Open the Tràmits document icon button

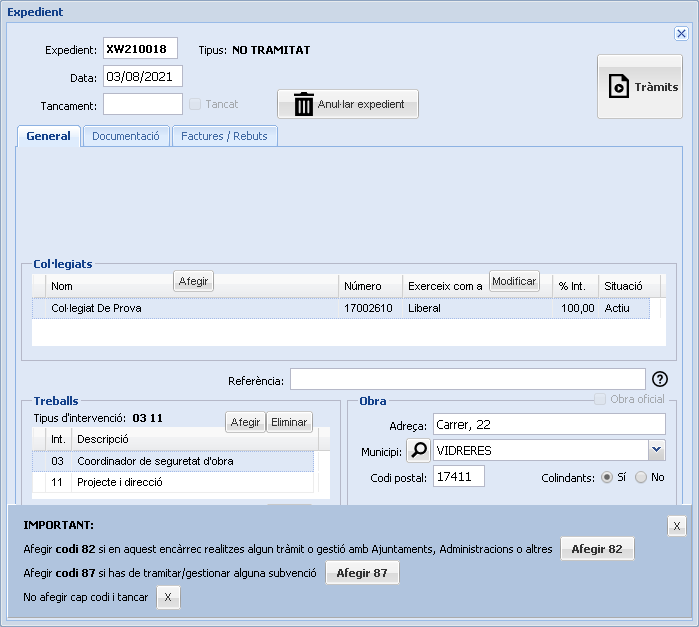639,87
